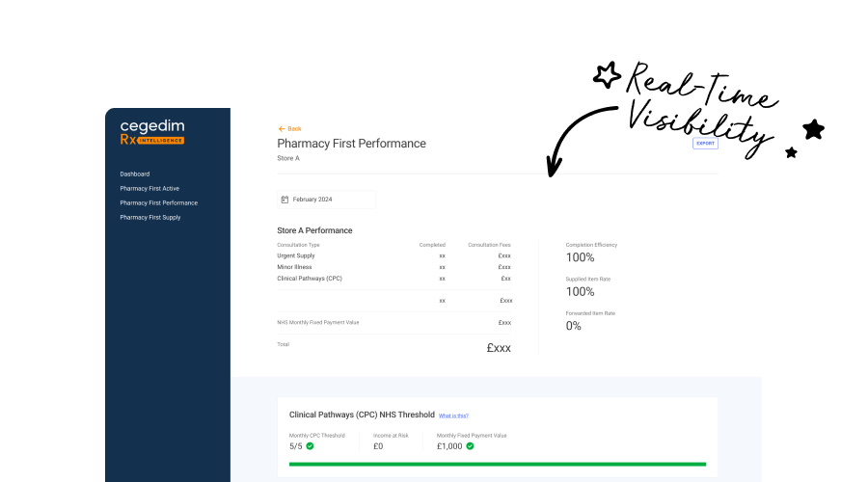The height and width of the screenshot is (482, 868).
Task: Click the Store A subtitle
Action: tap(287, 158)
